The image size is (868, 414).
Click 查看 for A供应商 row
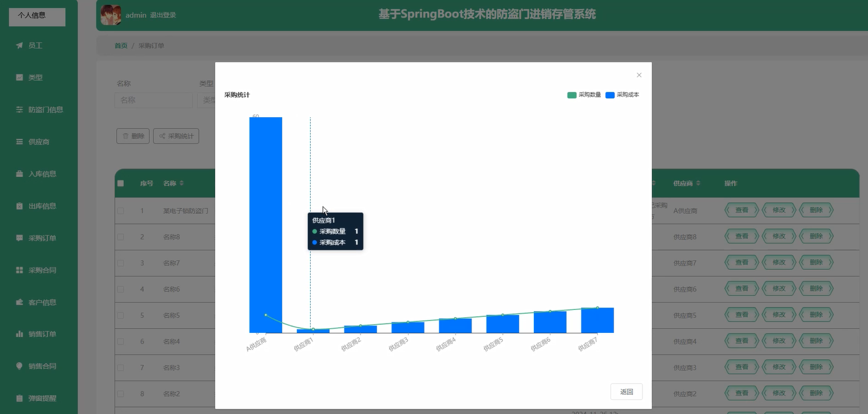click(742, 210)
